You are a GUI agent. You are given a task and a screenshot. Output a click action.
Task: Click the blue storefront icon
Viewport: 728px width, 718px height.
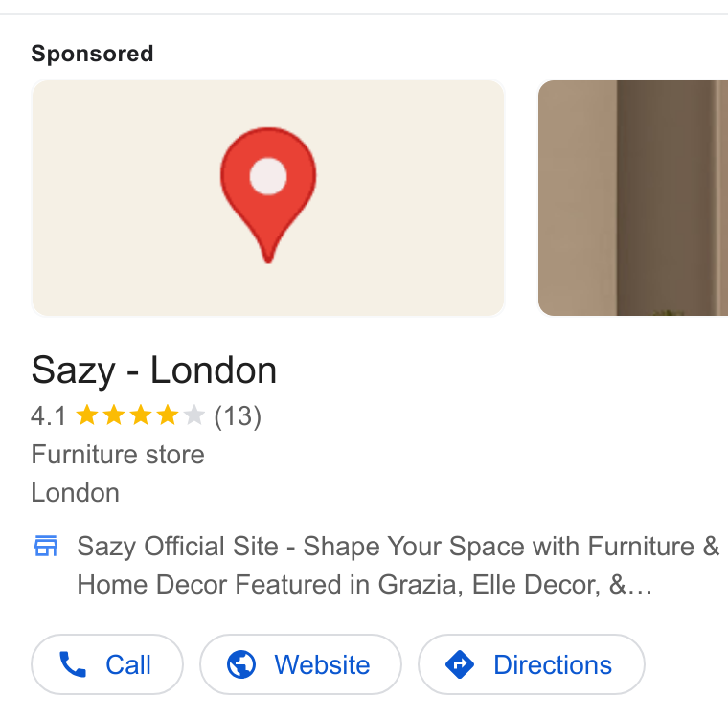pyautogui.click(x=46, y=546)
